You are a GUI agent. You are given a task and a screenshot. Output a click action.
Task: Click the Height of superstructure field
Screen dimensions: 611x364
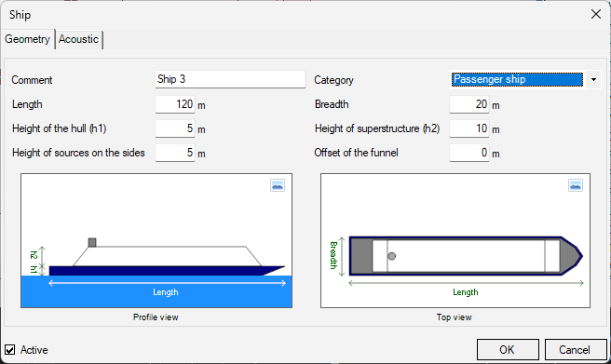coord(469,128)
